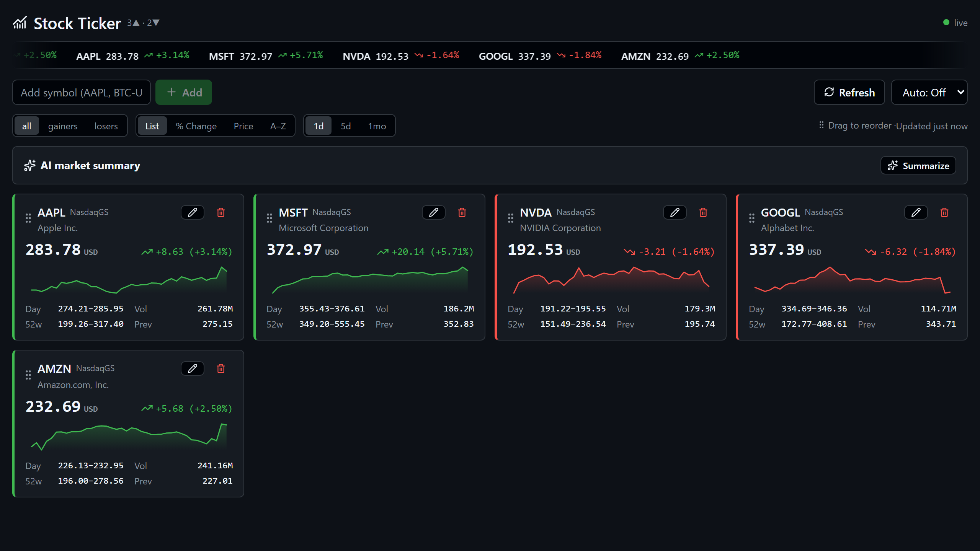Image resolution: width=980 pixels, height=551 pixels.
Task: Click the '195.74' NVDA previous close
Action: click(x=700, y=324)
